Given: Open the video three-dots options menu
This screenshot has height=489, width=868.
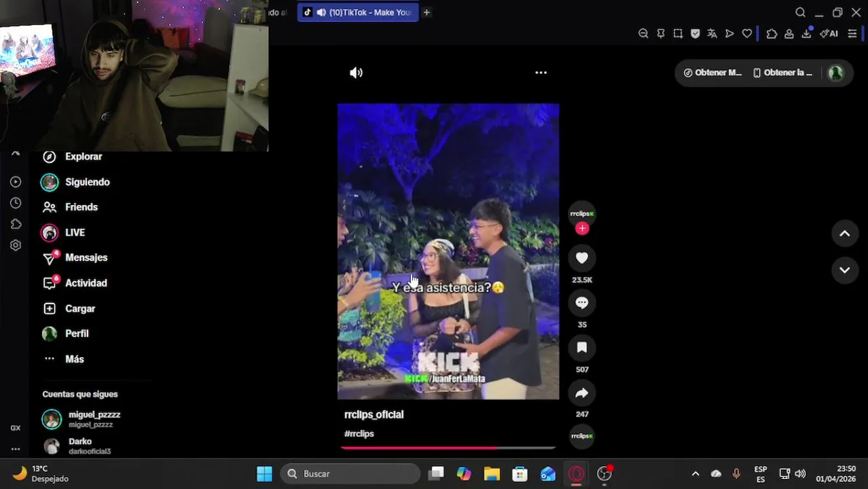Looking at the screenshot, I should point(541,73).
